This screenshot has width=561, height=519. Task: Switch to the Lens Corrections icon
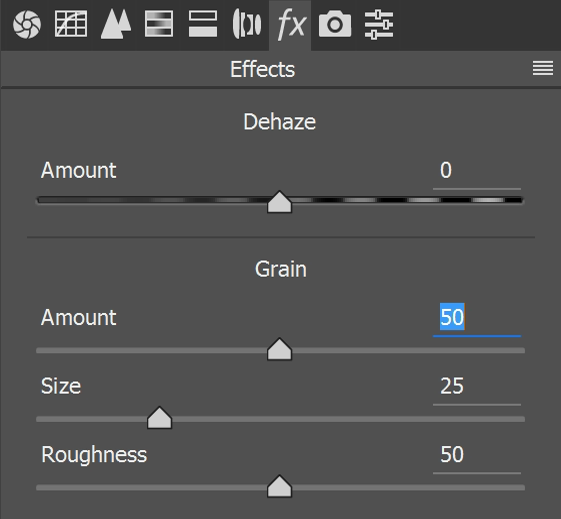pos(247,24)
